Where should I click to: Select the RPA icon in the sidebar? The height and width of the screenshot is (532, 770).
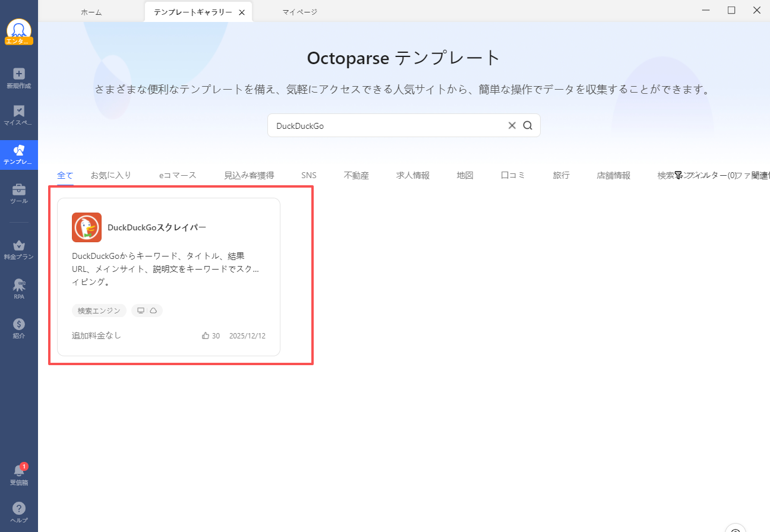[19, 287]
